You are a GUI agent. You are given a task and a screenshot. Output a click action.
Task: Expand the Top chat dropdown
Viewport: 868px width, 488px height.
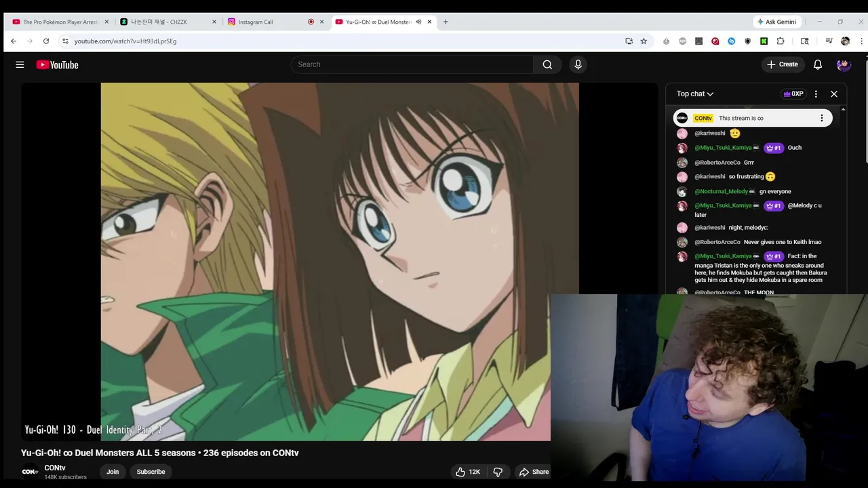[x=695, y=94]
